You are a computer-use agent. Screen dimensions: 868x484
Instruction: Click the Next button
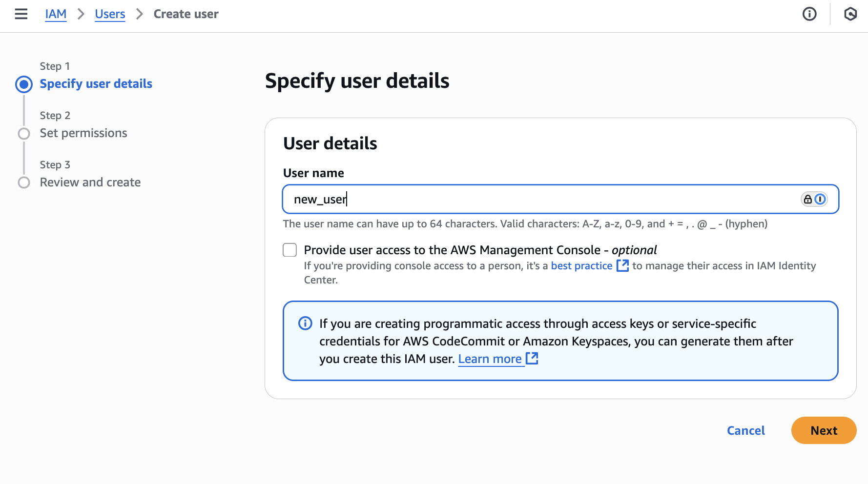point(824,430)
